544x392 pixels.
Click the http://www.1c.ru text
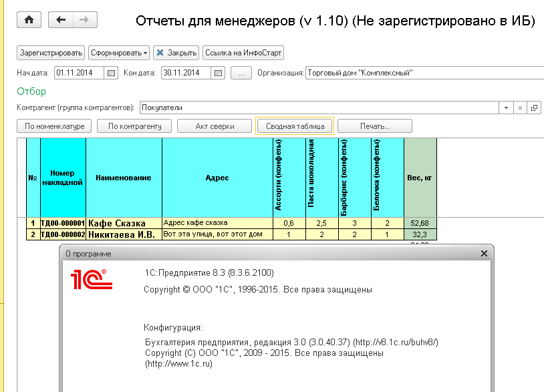178,364
